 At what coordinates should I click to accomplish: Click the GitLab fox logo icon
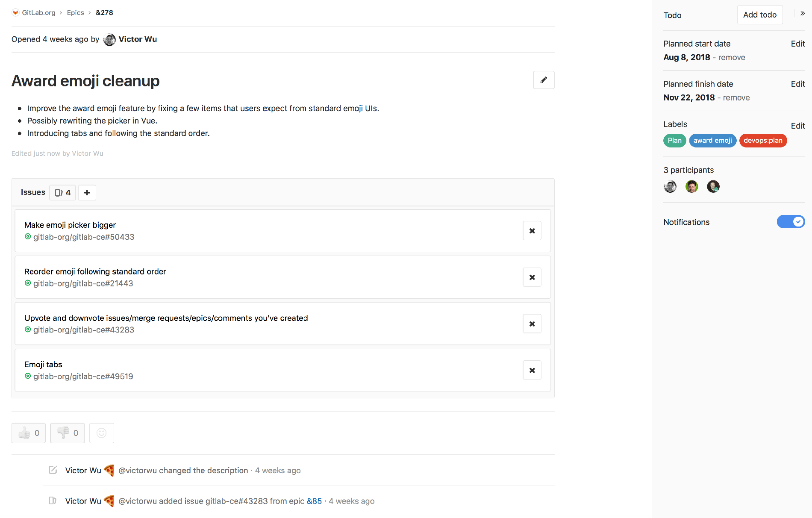click(15, 12)
